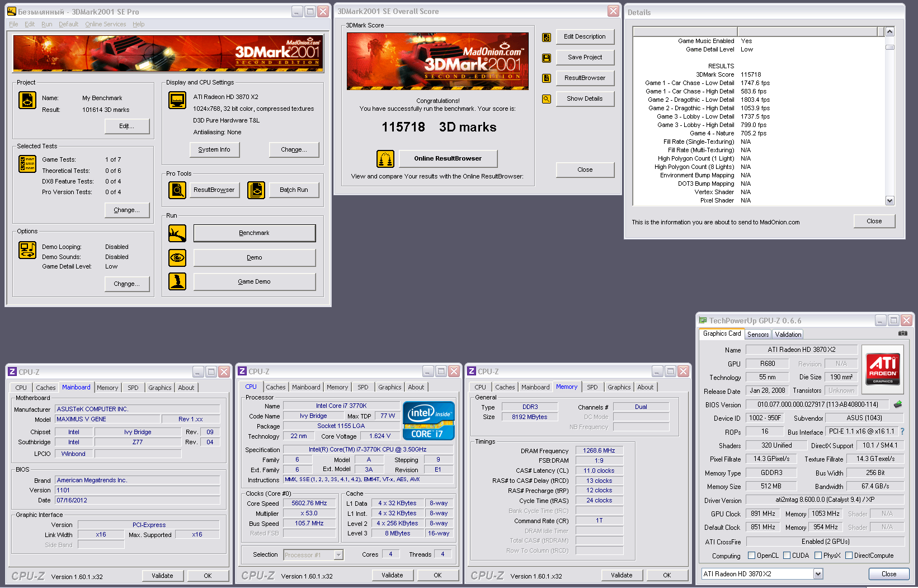Click the 115718 3D marks score text
918x588 pixels.
tap(439, 128)
